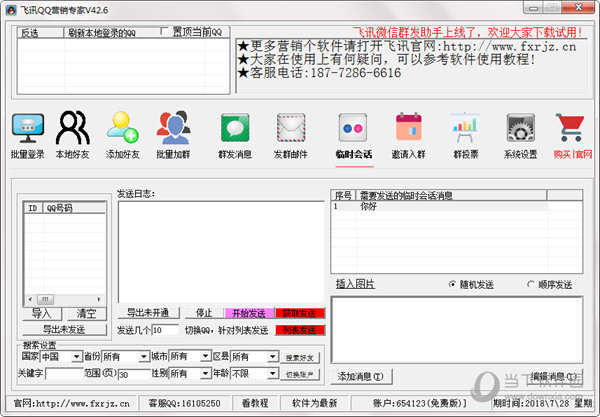Viewport: 600px width, 417px height.
Task: Click the 切换账户 switch account button
Action: pos(300,375)
